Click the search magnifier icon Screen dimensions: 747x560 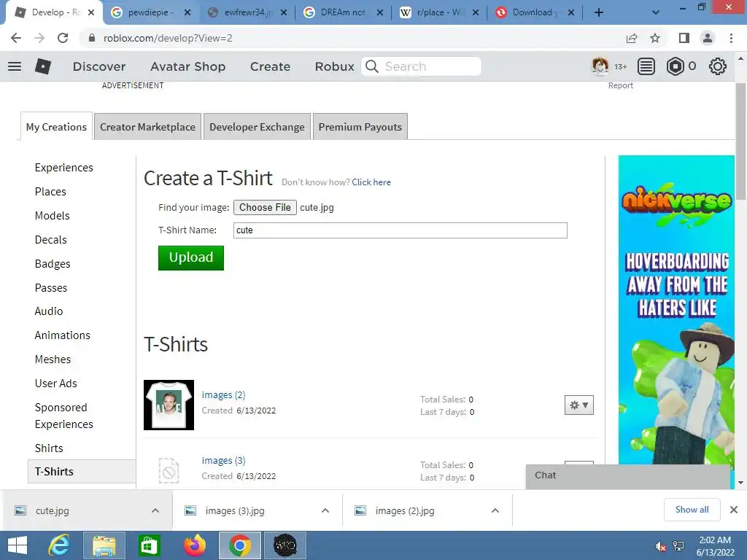tap(372, 66)
